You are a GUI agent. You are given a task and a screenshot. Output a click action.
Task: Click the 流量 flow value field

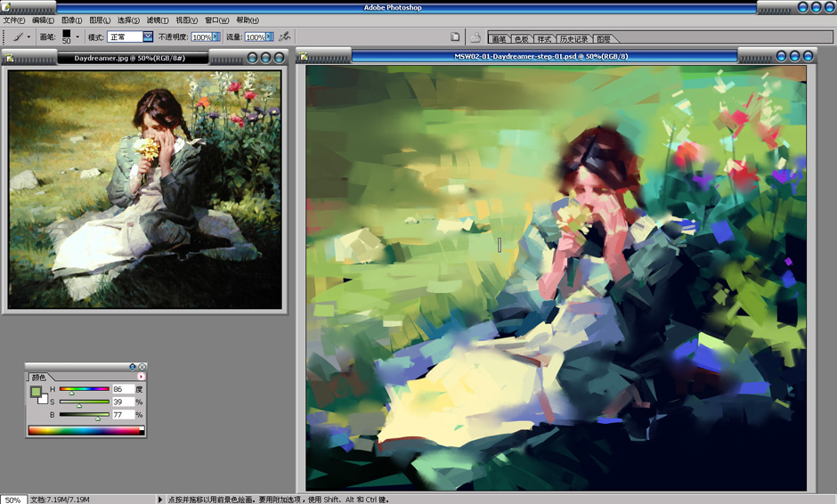click(255, 37)
